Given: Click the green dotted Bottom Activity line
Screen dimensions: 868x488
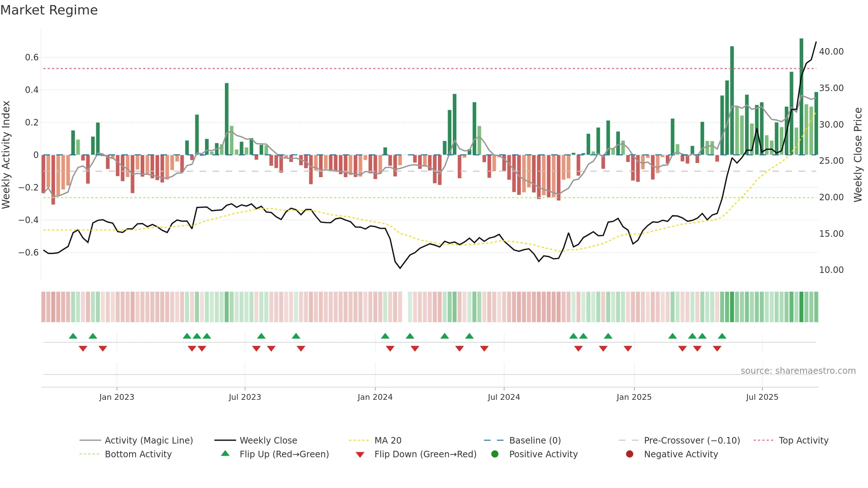Looking at the screenshot, I should (x=430, y=198).
